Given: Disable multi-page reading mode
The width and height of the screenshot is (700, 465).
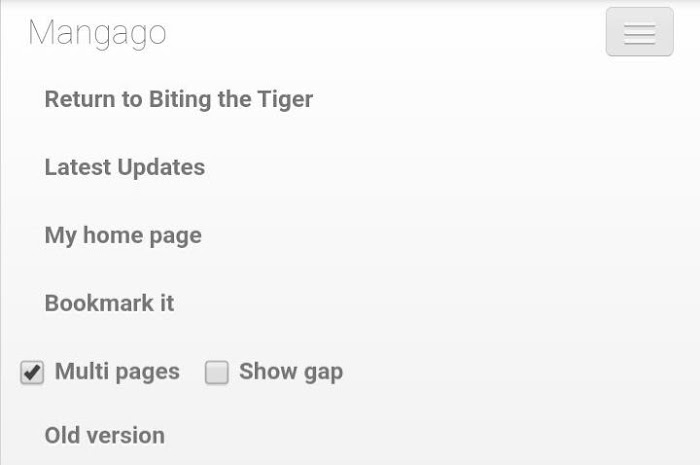Looking at the screenshot, I should 33,373.
